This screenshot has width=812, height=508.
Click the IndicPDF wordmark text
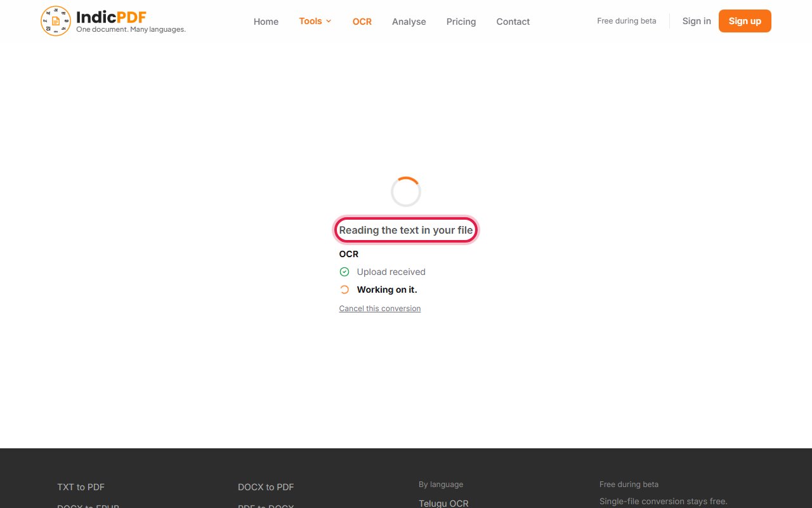pyautogui.click(x=111, y=17)
